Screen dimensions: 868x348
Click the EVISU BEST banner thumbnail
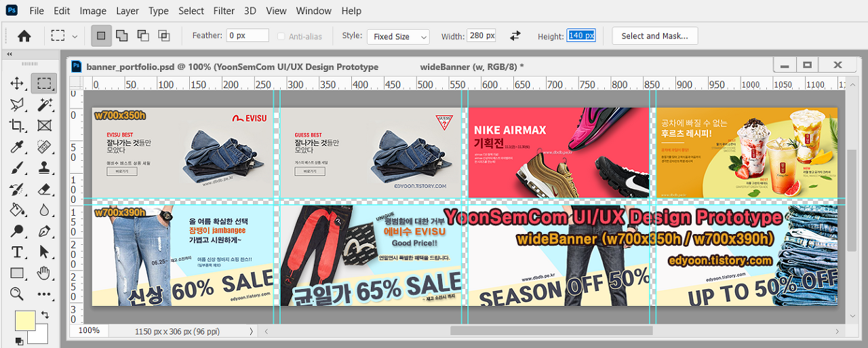pyautogui.click(x=182, y=153)
